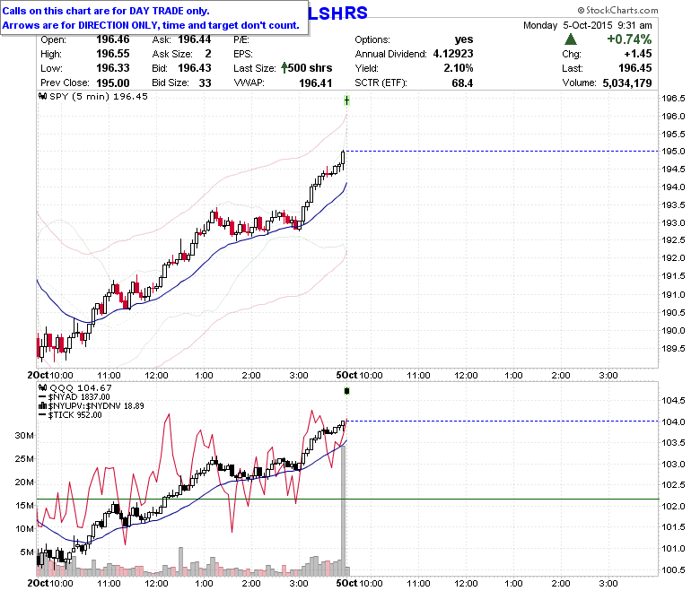Click the Bid value 196.43
This screenshot has width=700, height=591.
(x=194, y=68)
